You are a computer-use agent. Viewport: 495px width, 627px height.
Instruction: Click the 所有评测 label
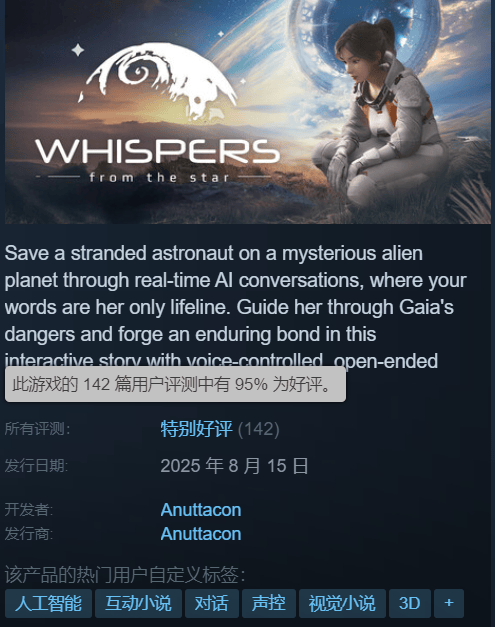click(37, 429)
